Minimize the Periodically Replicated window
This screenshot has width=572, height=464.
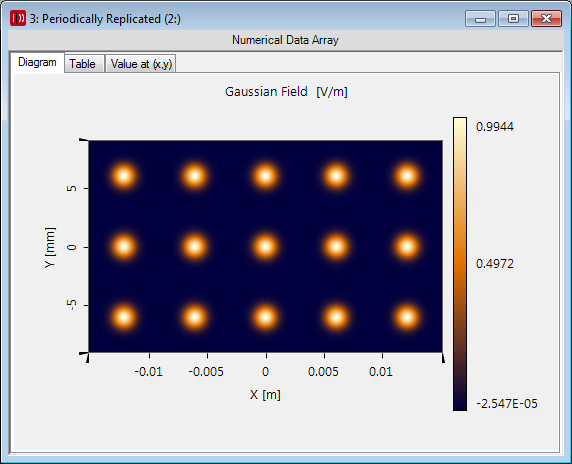480,19
